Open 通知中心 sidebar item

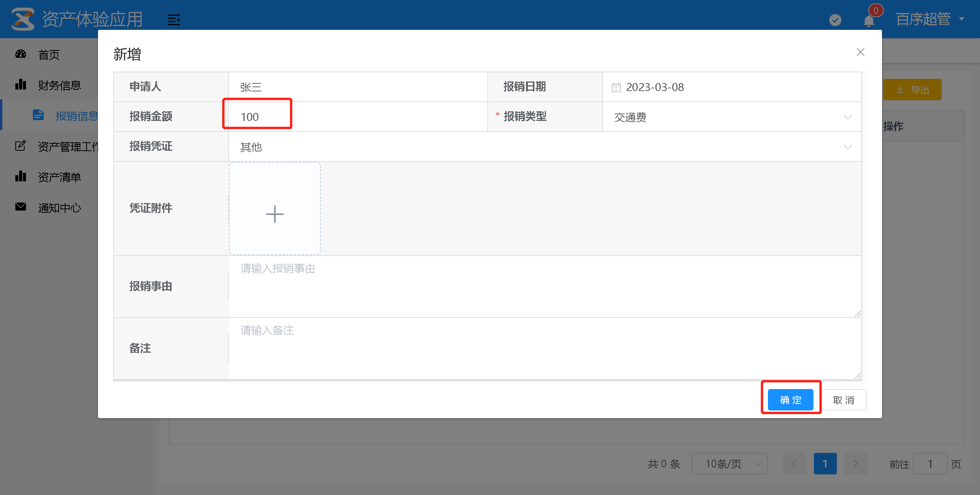point(49,207)
